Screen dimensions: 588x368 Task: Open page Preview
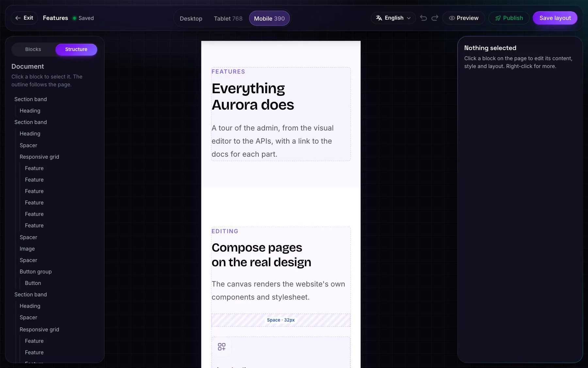click(464, 18)
